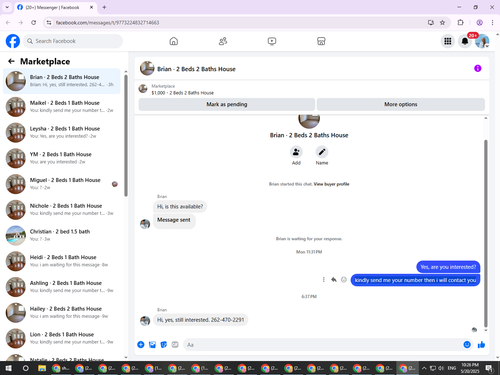This screenshot has width=500, height=375.
Task: Open the taskbar clock and date
Action: coord(470,368)
